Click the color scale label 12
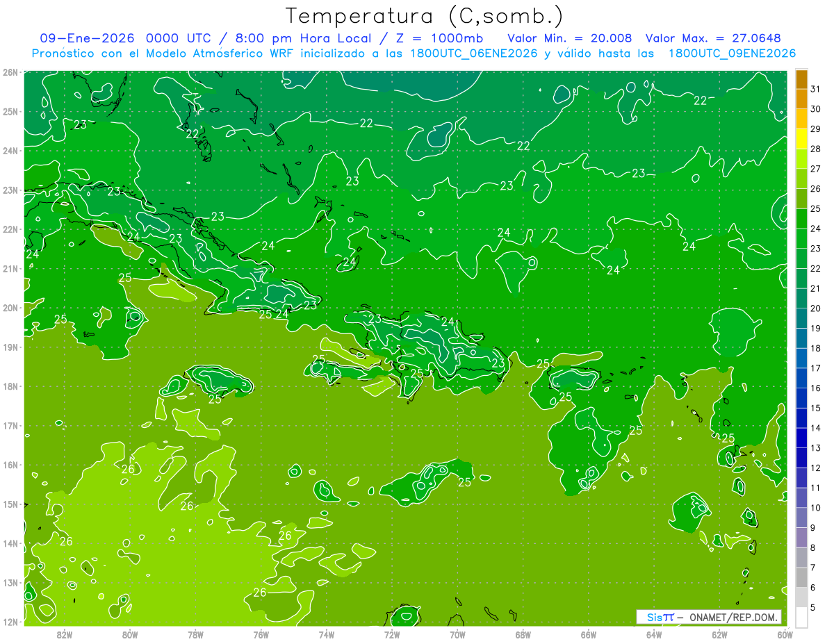 pos(815,468)
